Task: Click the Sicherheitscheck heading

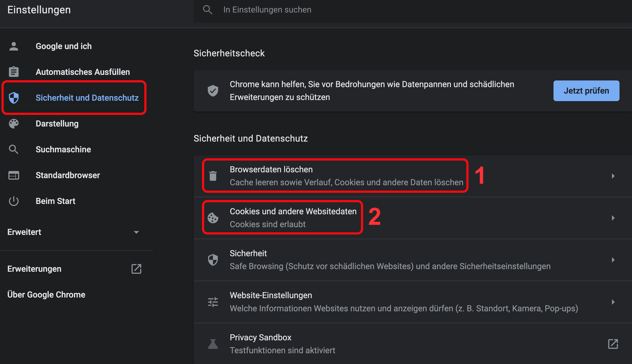Action: click(229, 53)
